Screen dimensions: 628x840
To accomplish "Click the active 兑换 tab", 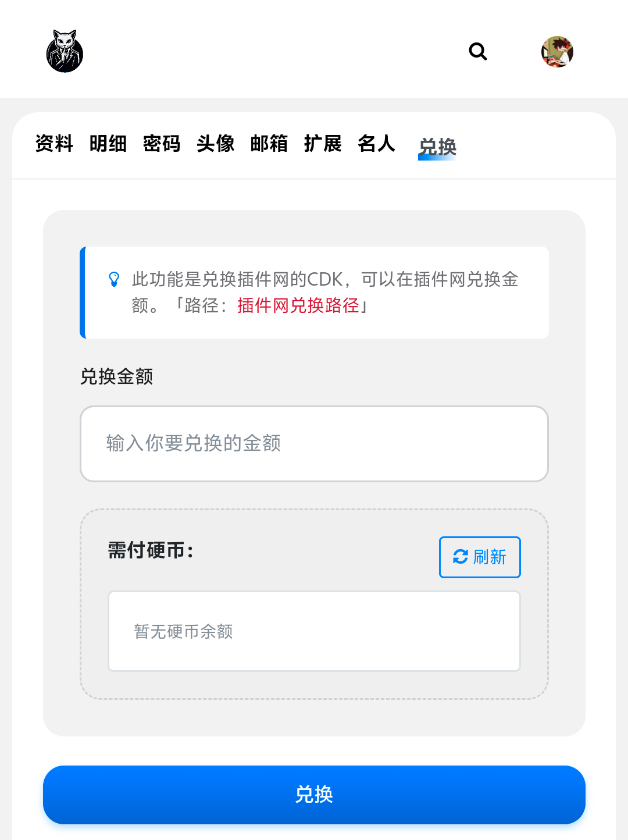I will coord(437,147).
